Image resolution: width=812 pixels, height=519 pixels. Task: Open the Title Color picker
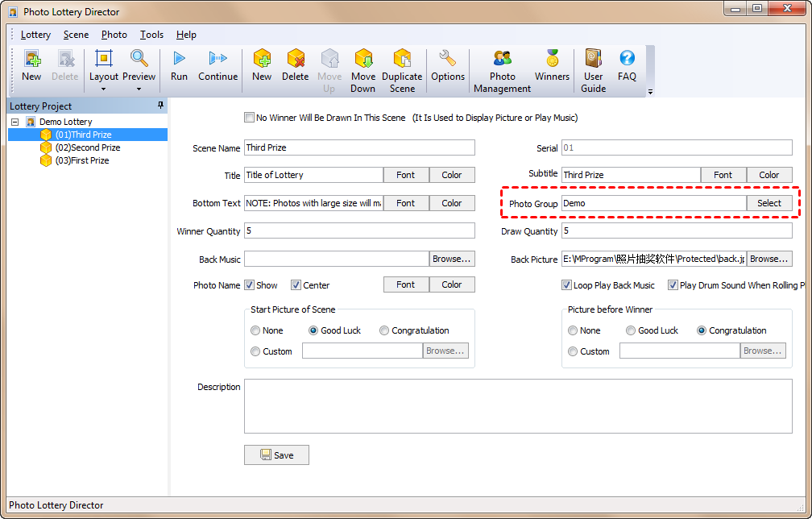452,175
